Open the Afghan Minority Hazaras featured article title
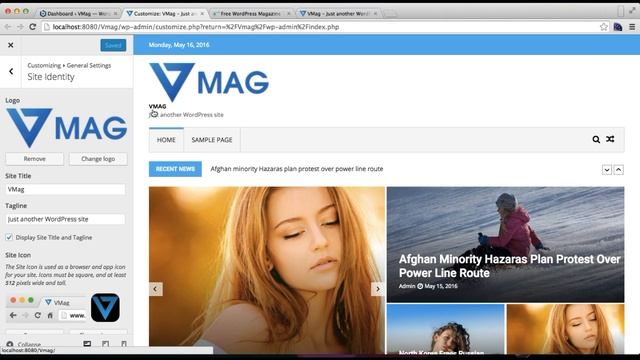Viewport: 640px width, 360px height. click(x=509, y=266)
